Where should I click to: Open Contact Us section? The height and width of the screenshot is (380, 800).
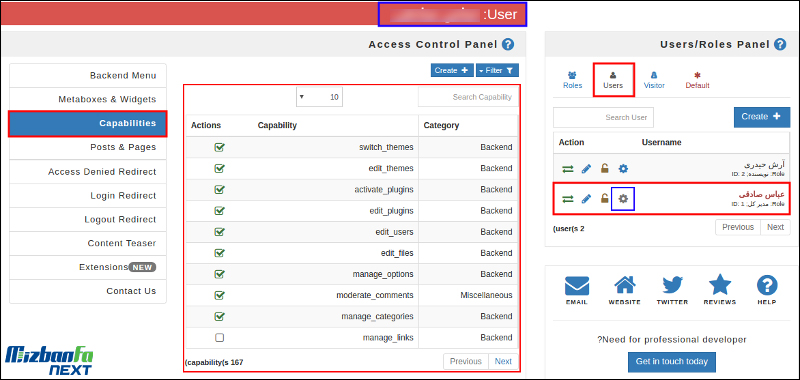(x=88, y=291)
